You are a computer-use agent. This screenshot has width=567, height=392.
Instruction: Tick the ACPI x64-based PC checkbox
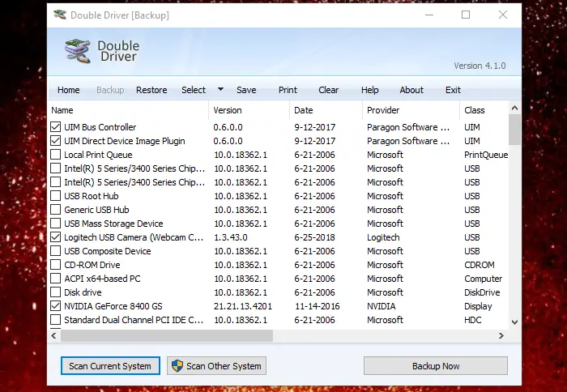coord(55,279)
